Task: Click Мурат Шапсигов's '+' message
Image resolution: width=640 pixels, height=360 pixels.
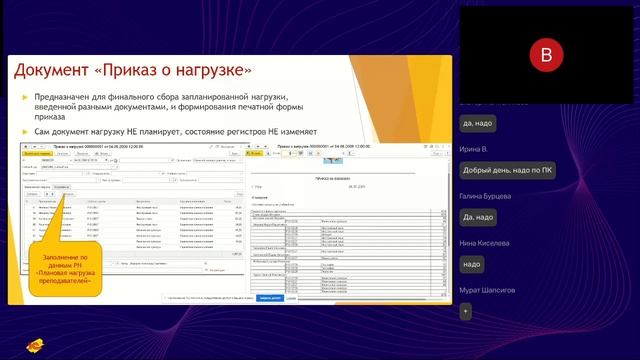Action: pos(465,311)
